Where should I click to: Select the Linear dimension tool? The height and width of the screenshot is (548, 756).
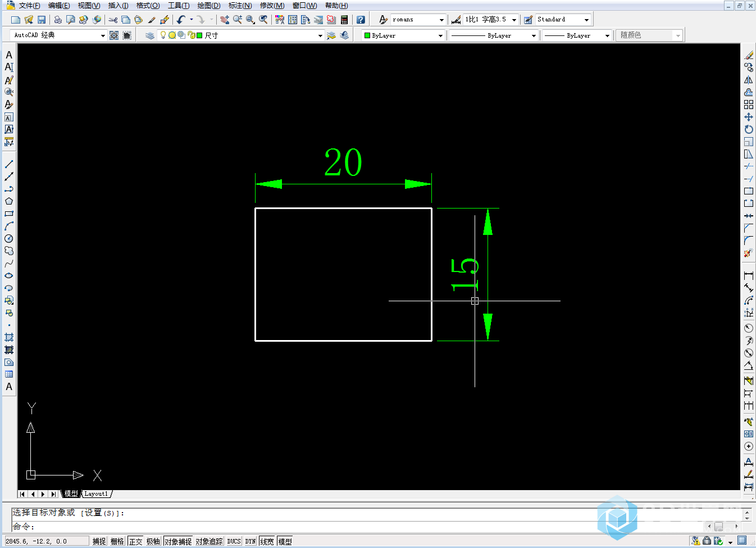749,275
